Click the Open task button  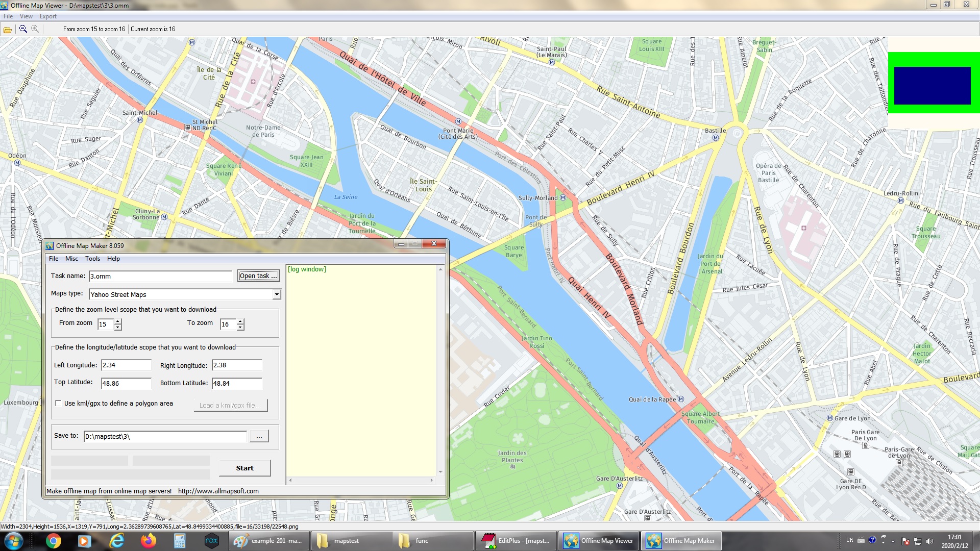coord(259,276)
